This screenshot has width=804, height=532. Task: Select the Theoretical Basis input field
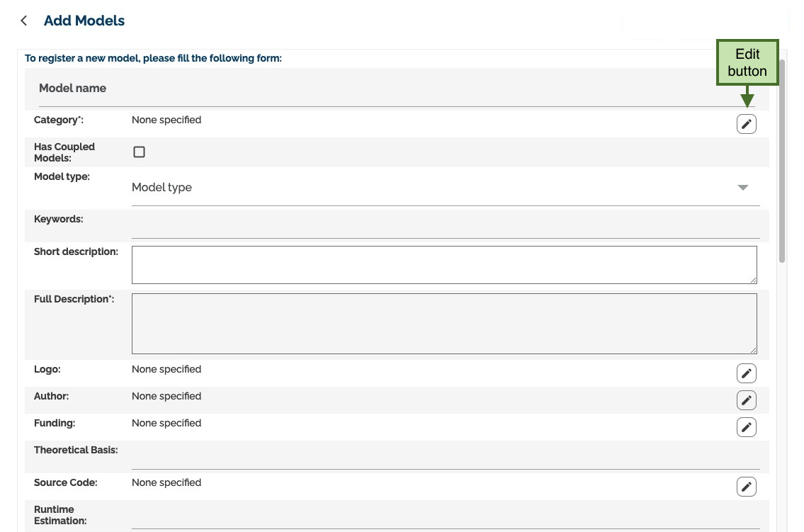(446, 456)
